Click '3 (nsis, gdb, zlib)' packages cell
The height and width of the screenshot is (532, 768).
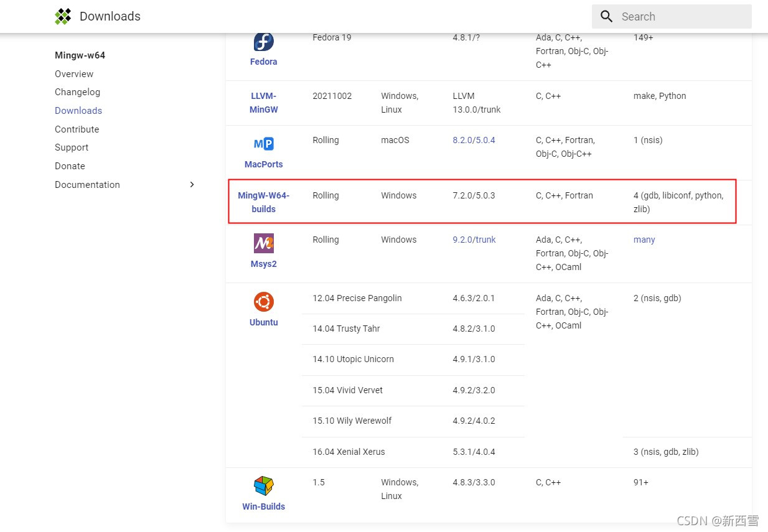pyautogui.click(x=666, y=452)
